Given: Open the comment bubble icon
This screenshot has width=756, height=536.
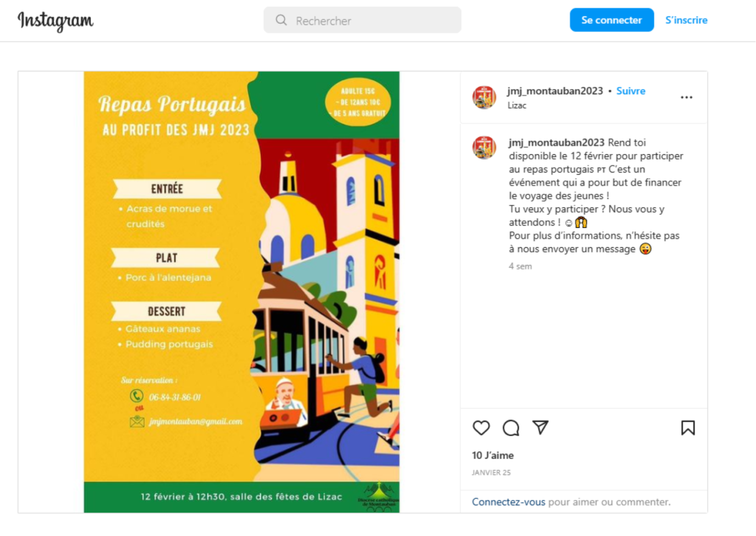Looking at the screenshot, I should (x=511, y=428).
